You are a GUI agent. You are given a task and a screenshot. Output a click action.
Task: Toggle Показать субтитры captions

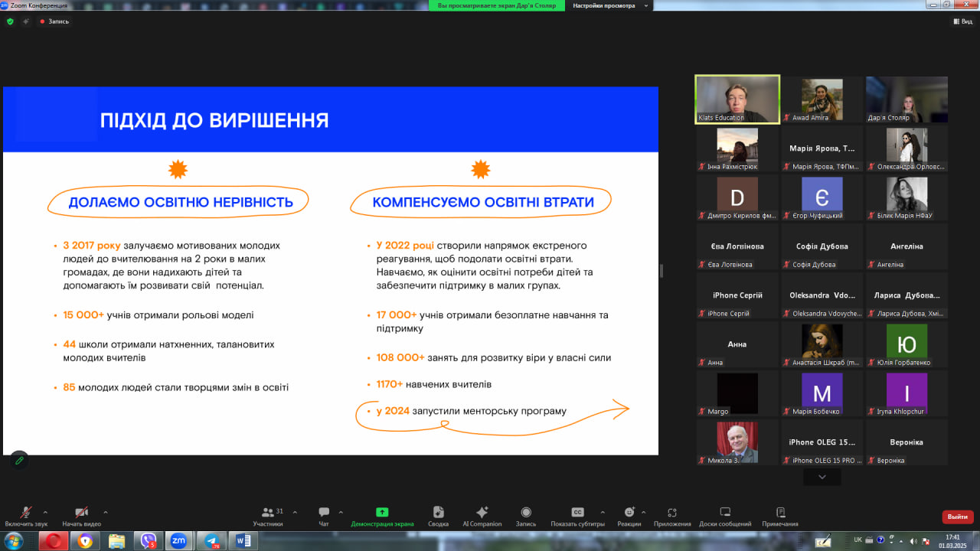[578, 517]
